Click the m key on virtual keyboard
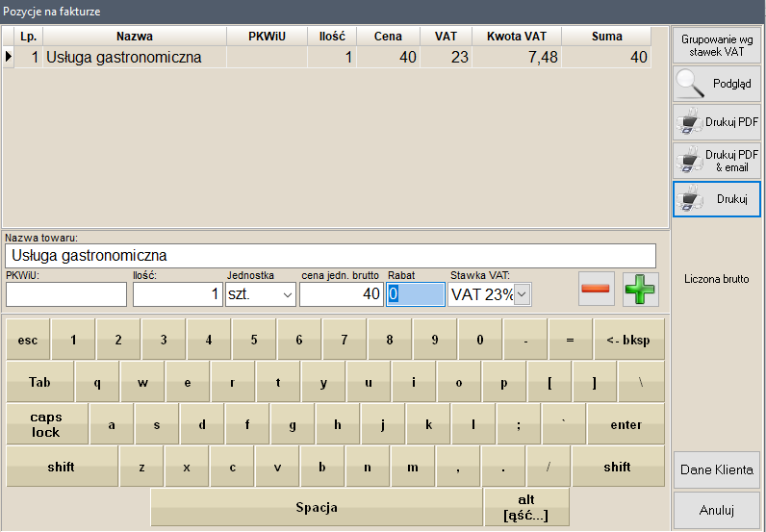 (413, 467)
